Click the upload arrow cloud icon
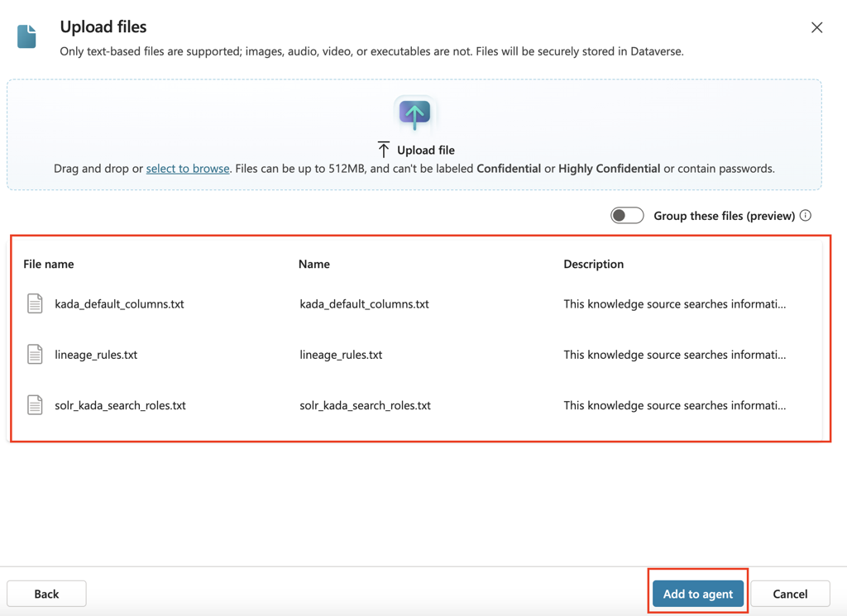Screen dimensions: 847x616 click(x=414, y=112)
